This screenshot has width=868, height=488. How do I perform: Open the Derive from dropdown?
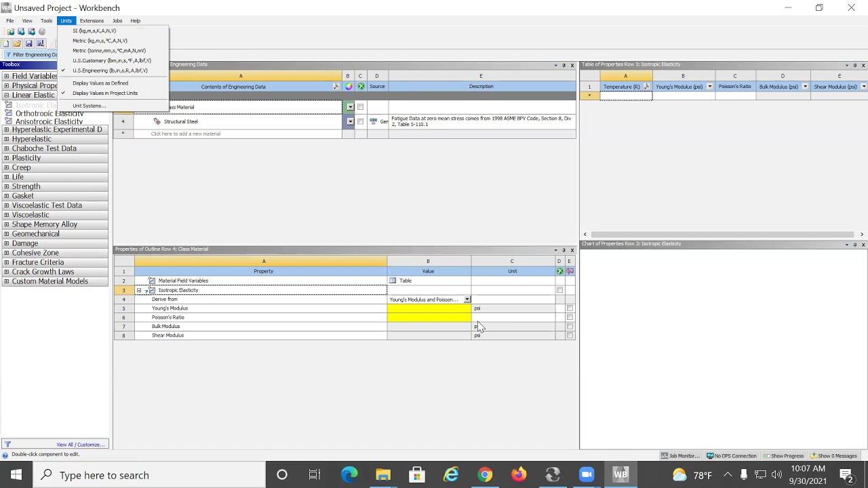467,300
